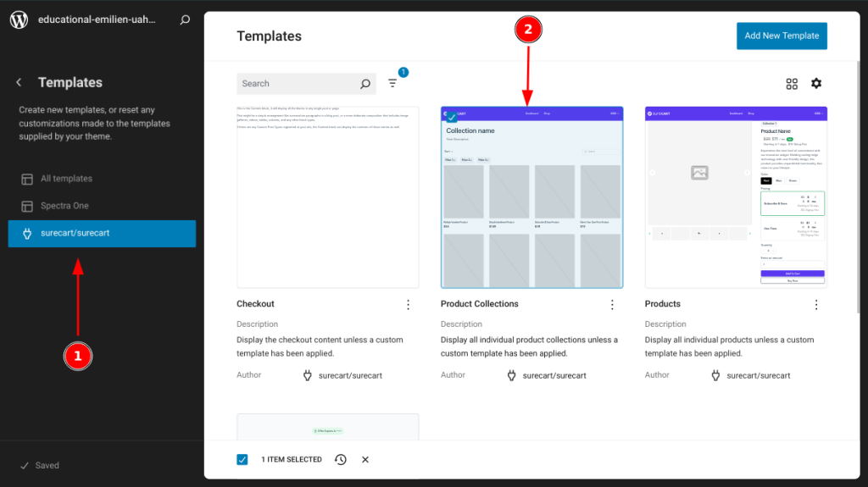Click the reset history icon in bottom bar

pyautogui.click(x=340, y=459)
